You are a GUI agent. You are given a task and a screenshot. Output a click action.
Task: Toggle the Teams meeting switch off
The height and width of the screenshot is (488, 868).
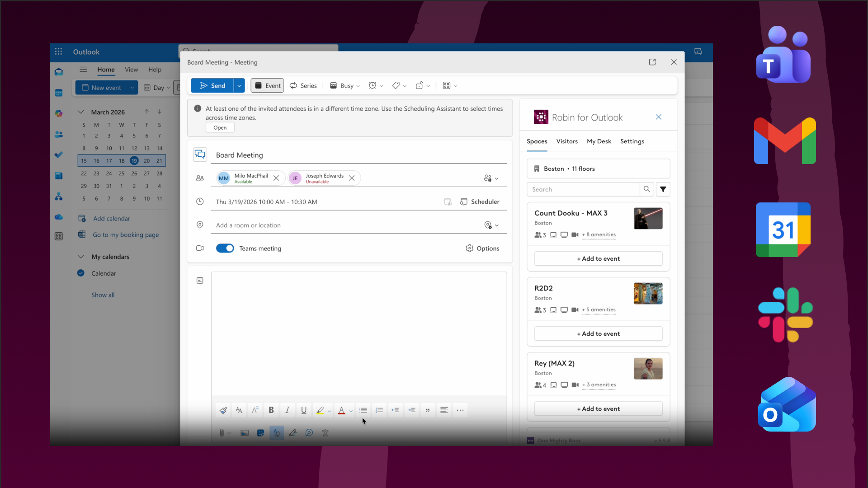click(x=225, y=249)
